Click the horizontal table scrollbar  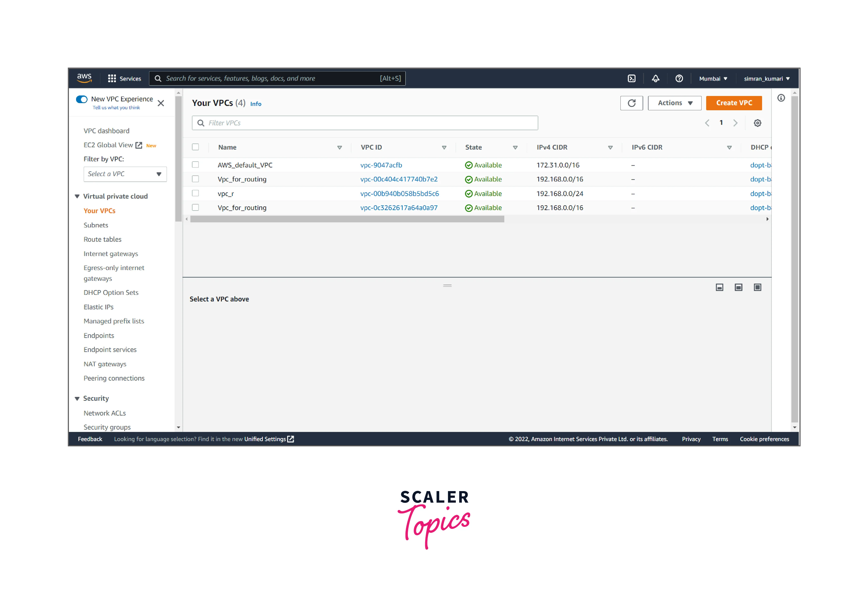347,219
